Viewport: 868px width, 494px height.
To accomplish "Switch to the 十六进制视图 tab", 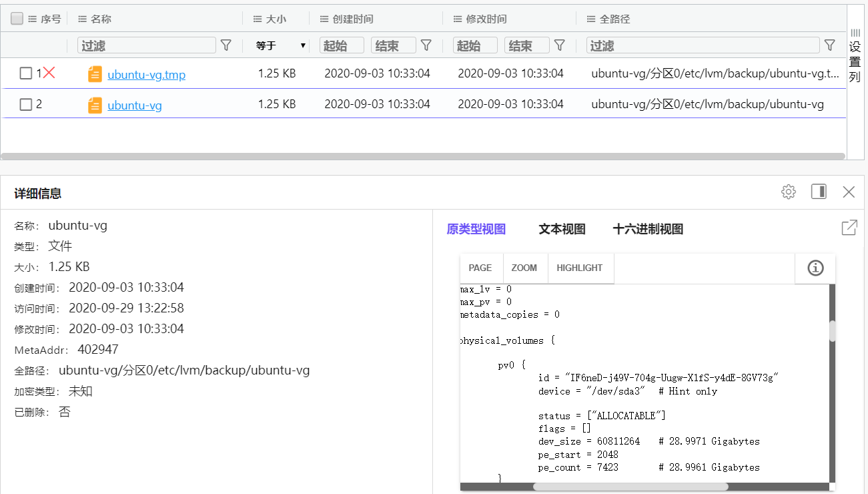I will pyautogui.click(x=648, y=230).
